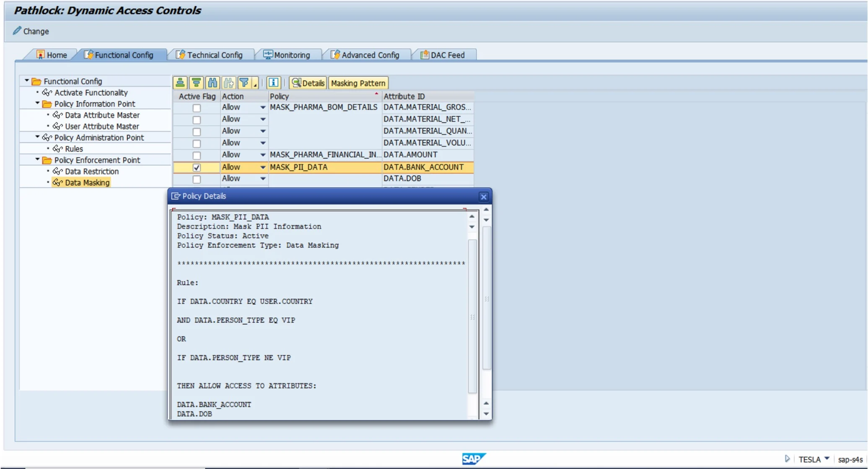Viewport: 868px width, 469px height.
Task: Click the Policy Details dialog title icon
Action: [176, 196]
